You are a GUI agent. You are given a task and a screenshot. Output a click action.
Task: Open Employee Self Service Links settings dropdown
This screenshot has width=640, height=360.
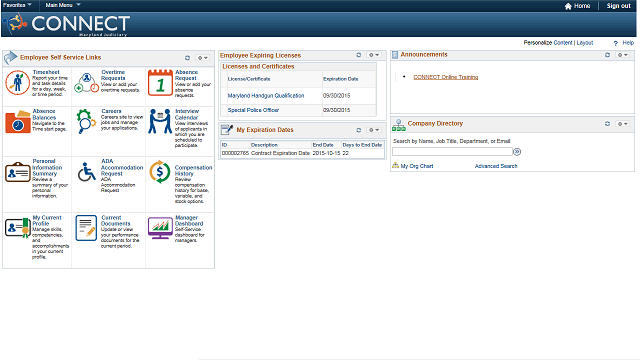click(203, 58)
